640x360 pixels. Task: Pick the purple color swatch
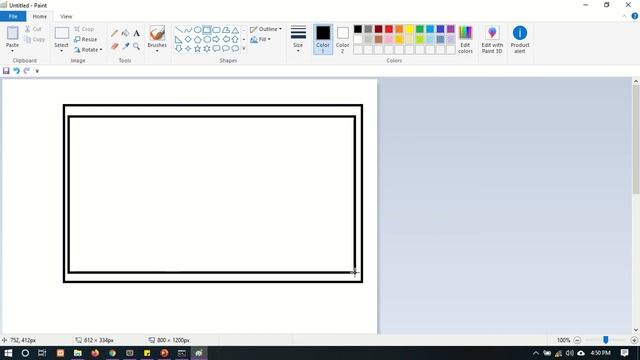pos(451,29)
